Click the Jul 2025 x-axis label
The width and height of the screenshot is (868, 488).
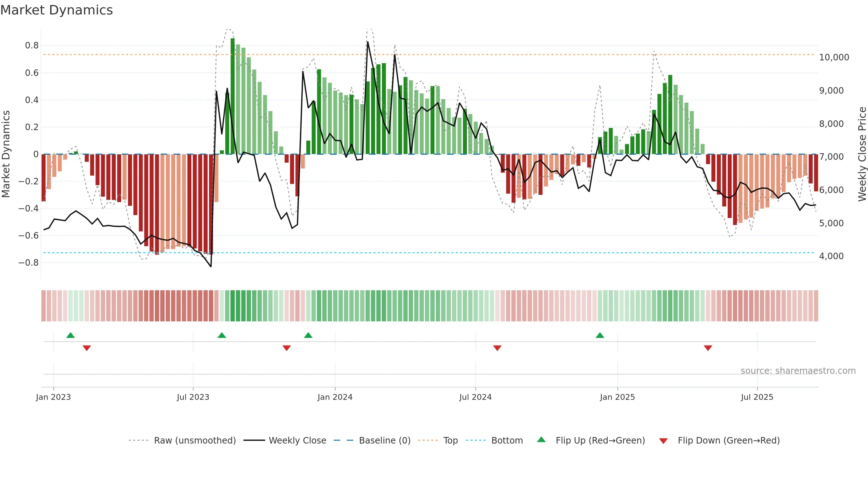coord(757,397)
